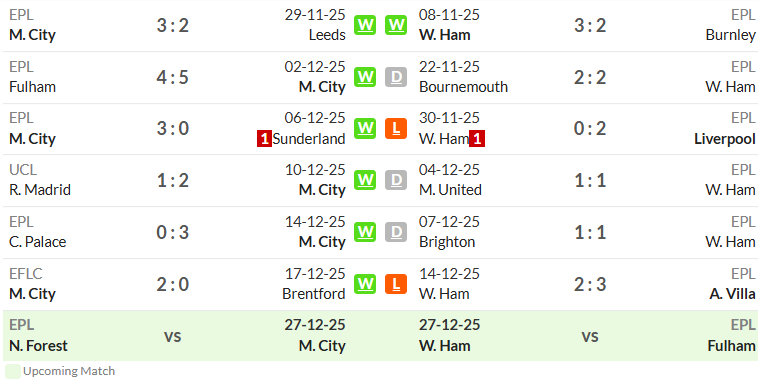Viewport: 758px width, 391px height.
Task: Click the W badge for W. Ham vs Burnley
Action: [396, 25]
